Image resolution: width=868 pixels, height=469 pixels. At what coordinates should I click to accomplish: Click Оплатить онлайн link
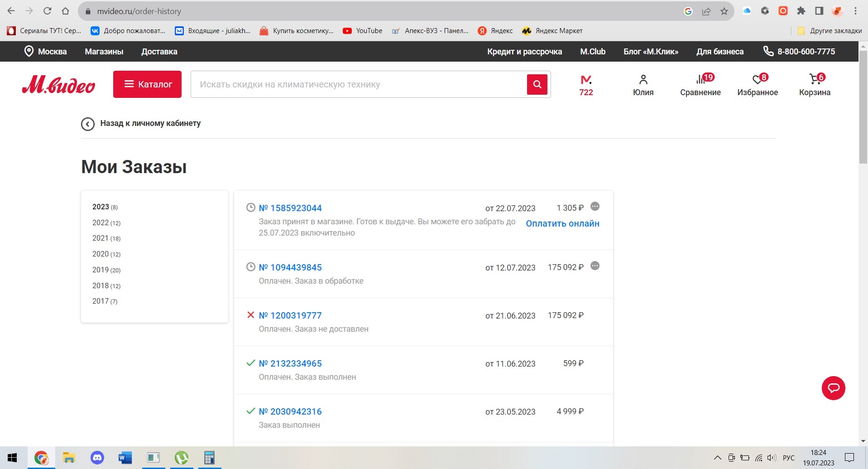[562, 223]
